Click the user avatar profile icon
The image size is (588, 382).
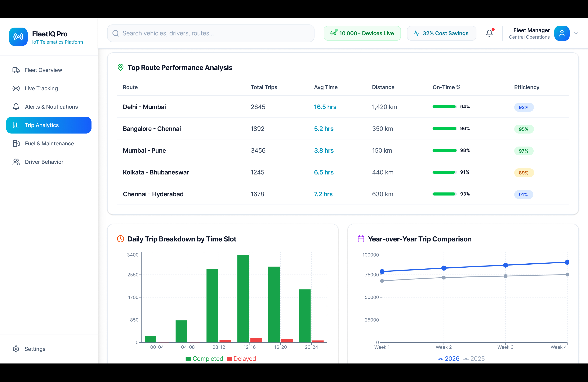click(x=562, y=33)
